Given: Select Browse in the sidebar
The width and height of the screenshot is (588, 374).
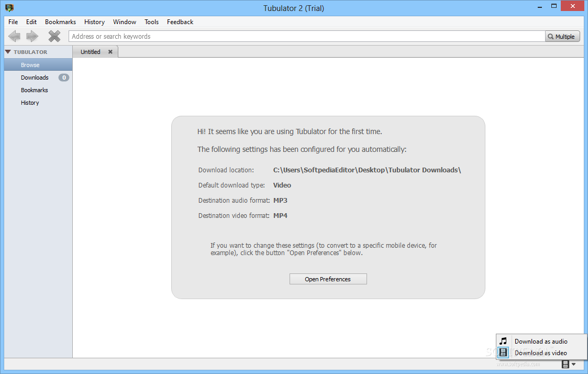Looking at the screenshot, I should point(38,65).
